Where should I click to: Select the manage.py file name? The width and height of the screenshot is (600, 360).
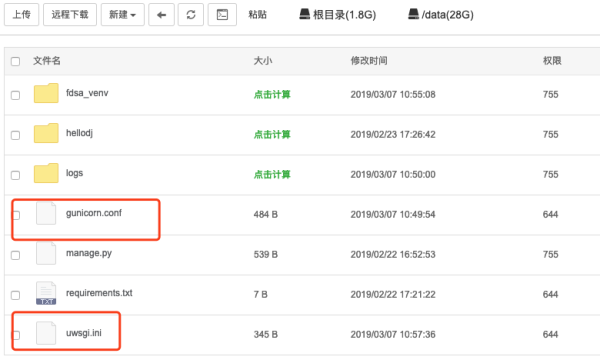tap(89, 253)
